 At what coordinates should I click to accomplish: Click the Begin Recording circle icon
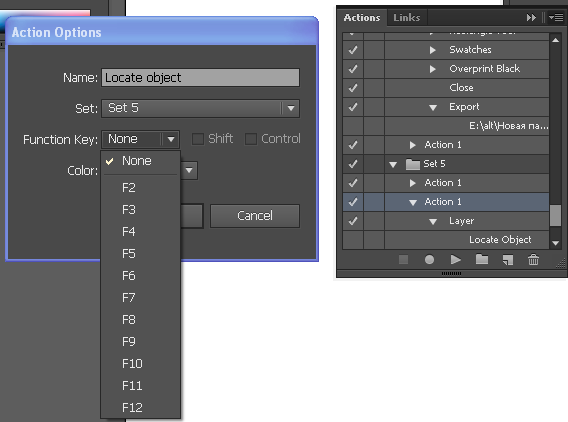[429, 259]
